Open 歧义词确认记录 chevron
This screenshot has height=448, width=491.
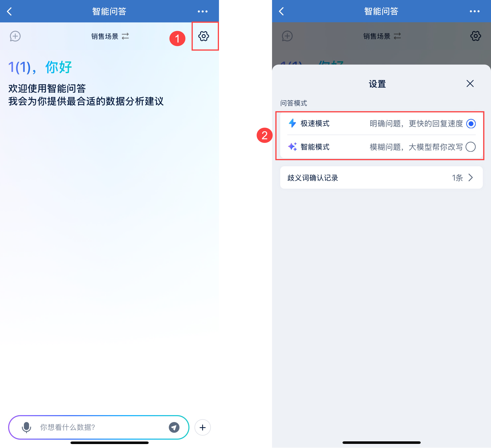pyautogui.click(x=471, y=177)
